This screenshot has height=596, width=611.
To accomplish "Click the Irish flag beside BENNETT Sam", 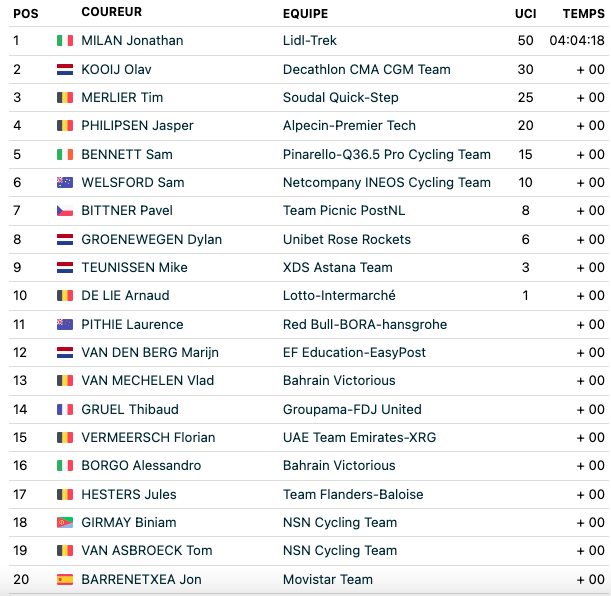I will [x=65, y=154].
